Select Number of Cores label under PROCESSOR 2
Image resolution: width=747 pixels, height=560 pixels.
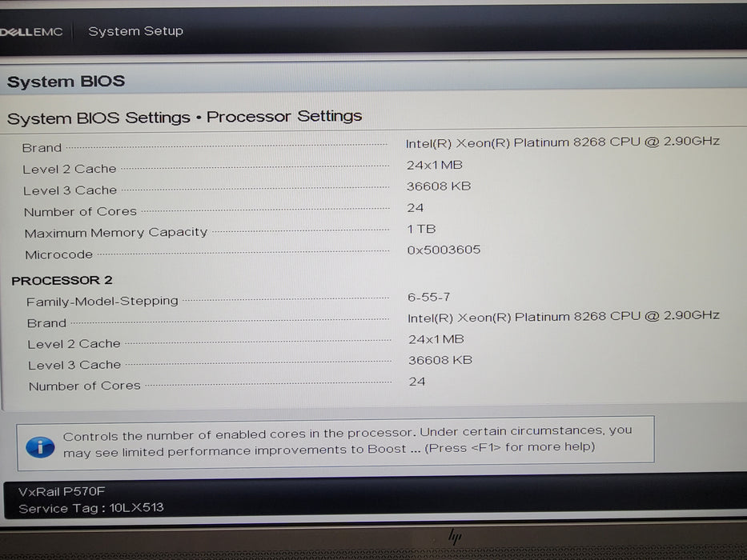(85, 386)
